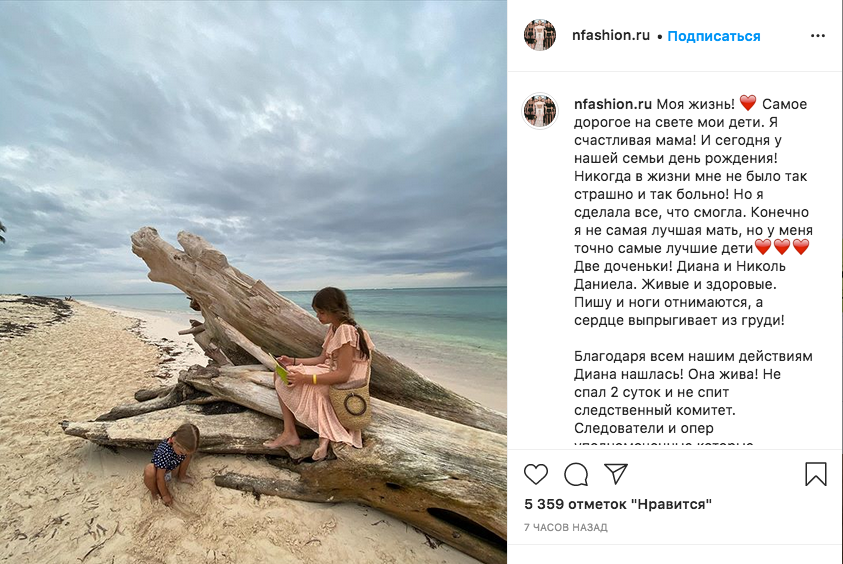The image size is (843, 564).
Task: Click nfashion.ru username at the caption start
Action: pos(613,104)
